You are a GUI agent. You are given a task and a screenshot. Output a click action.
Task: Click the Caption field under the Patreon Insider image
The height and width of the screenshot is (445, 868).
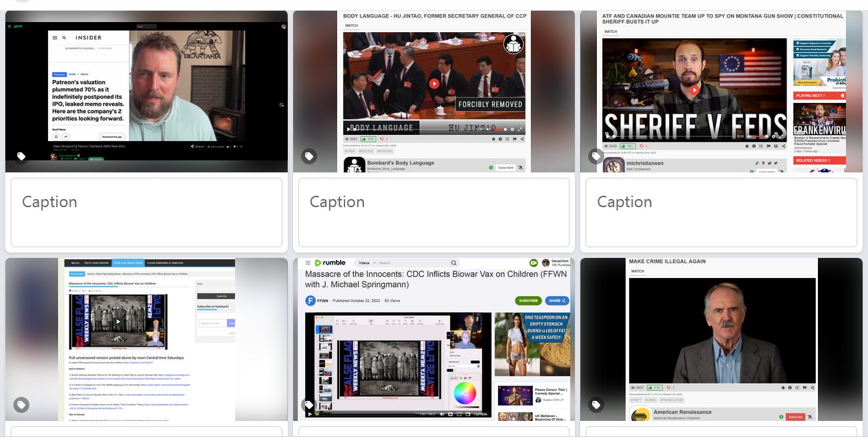click(146, 212)
